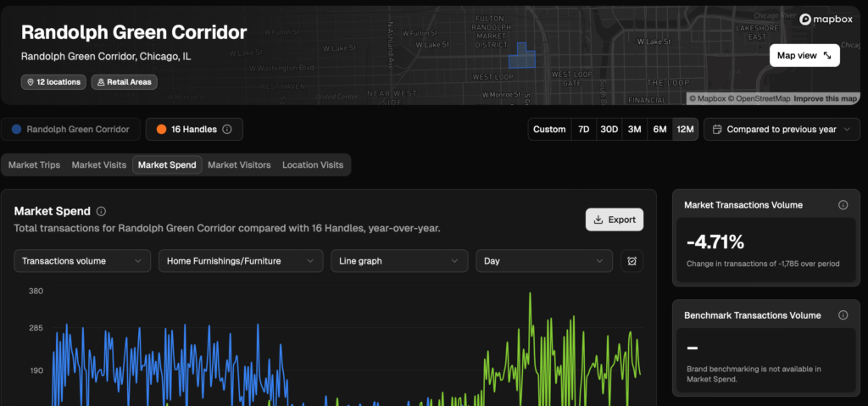Click the Retail Areas tag

[x=125, y=82]
